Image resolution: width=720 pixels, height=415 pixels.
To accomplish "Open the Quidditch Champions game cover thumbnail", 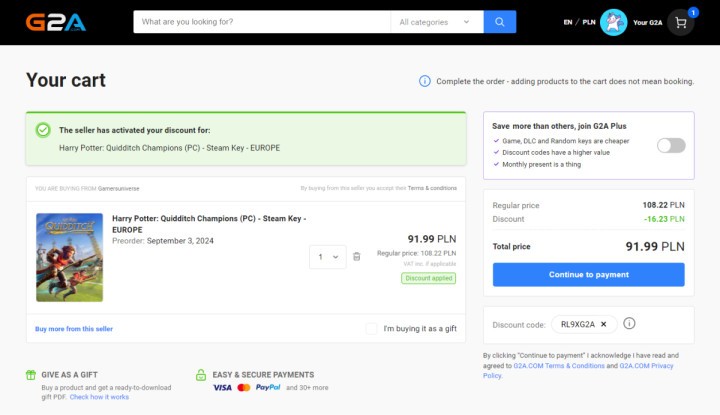I will pyautogui.click(x=69, y=257).
